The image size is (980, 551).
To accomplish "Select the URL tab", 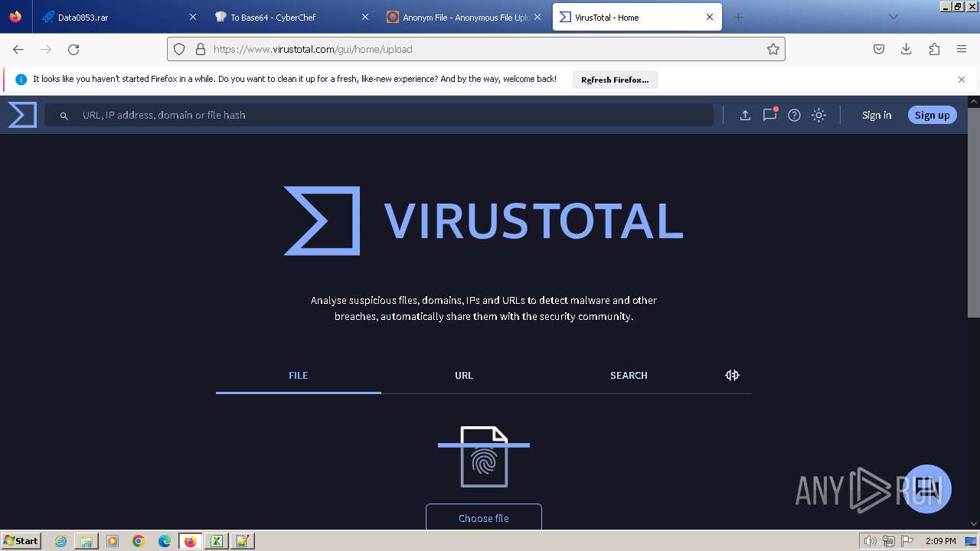I will (464, 375).
